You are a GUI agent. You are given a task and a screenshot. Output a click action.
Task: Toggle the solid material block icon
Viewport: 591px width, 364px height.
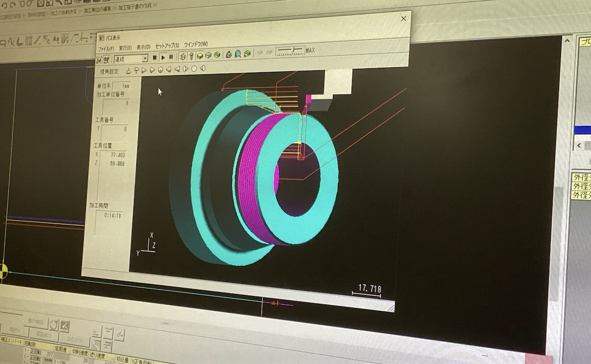tap(200, 56)
